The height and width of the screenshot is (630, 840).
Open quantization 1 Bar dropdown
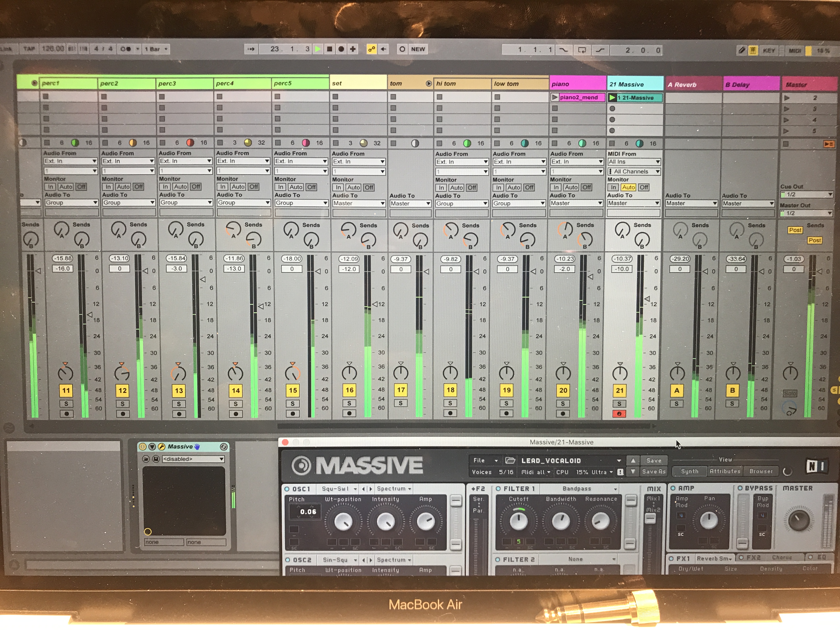156,49
